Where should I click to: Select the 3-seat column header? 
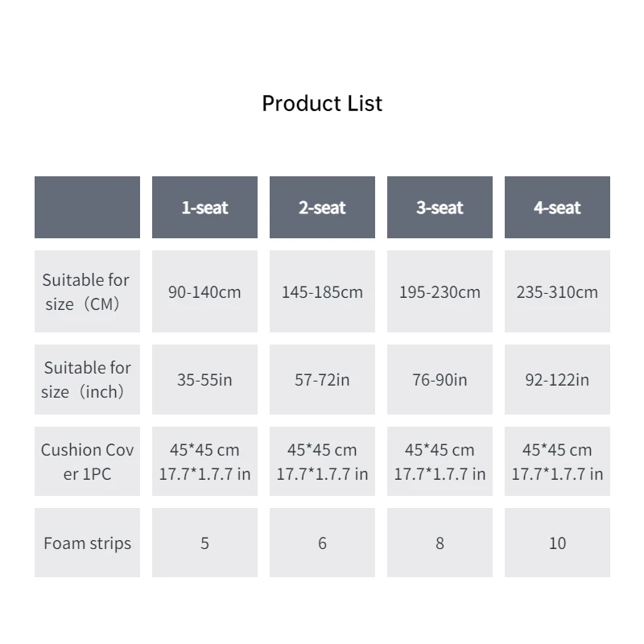coord(440,208)
